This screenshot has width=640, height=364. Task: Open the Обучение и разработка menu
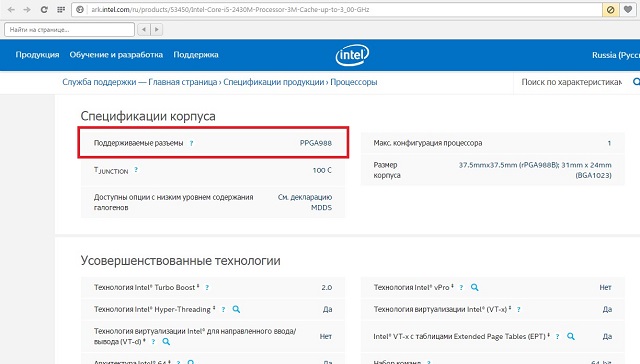click(x=116, y=55)
